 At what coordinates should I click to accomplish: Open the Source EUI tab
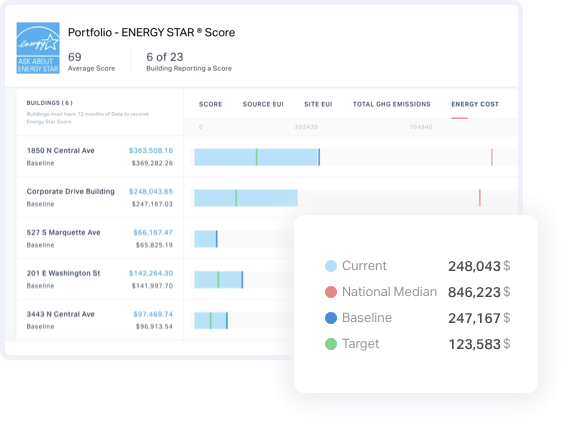(263, 105)
